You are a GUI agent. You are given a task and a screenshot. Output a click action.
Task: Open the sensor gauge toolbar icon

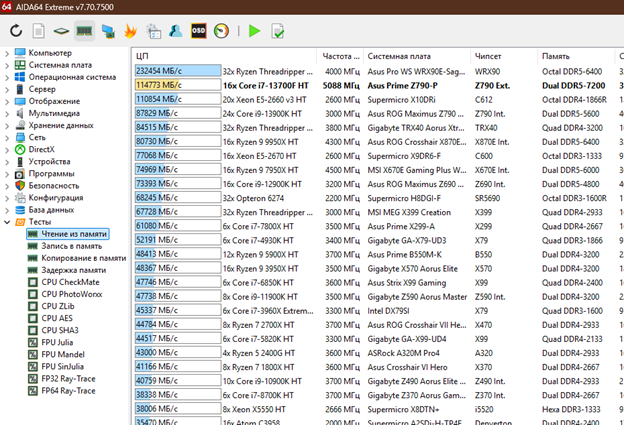[221, 31]
